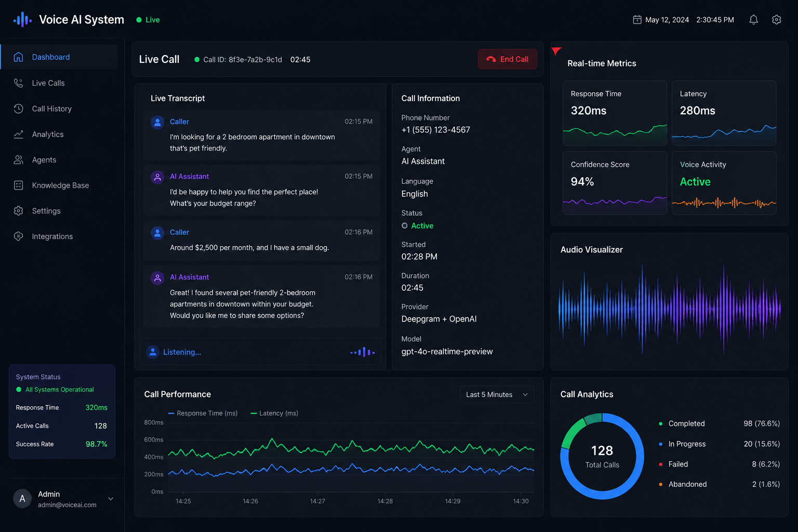Click phone number +1 (555) 123-4567

[x=436, y=130]
